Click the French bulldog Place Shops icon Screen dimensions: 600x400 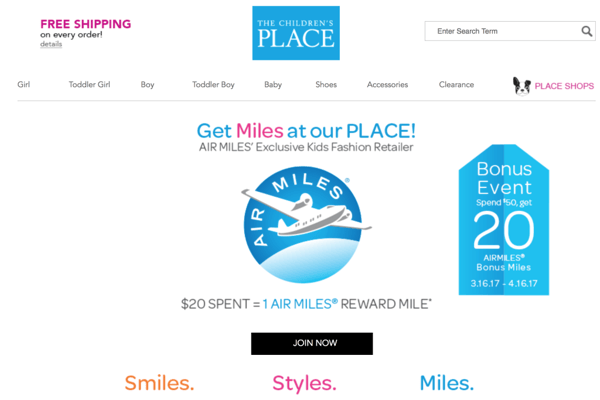[x=522, y=86]
